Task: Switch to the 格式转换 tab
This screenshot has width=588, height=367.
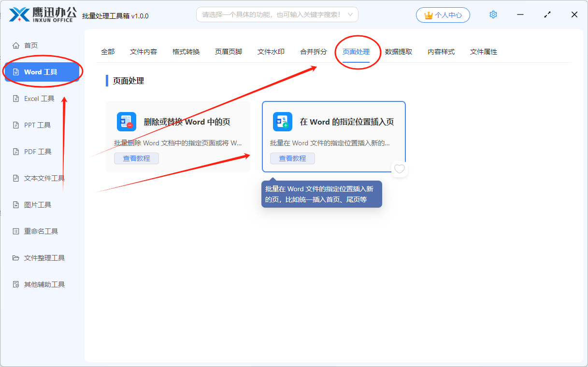Action: (x=186, y=52)
